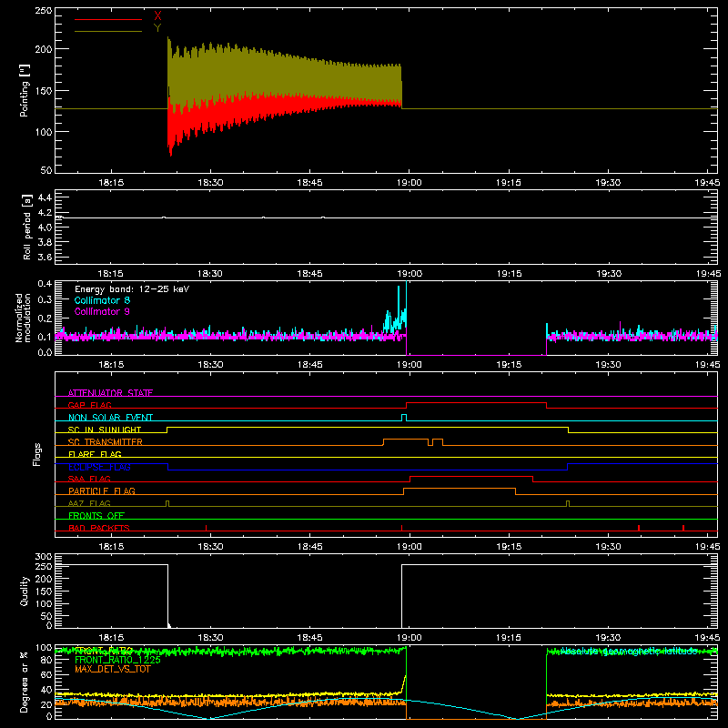
Task: Click the 'Roll period [s]' axis title
Action: click(x=26, y=227)
